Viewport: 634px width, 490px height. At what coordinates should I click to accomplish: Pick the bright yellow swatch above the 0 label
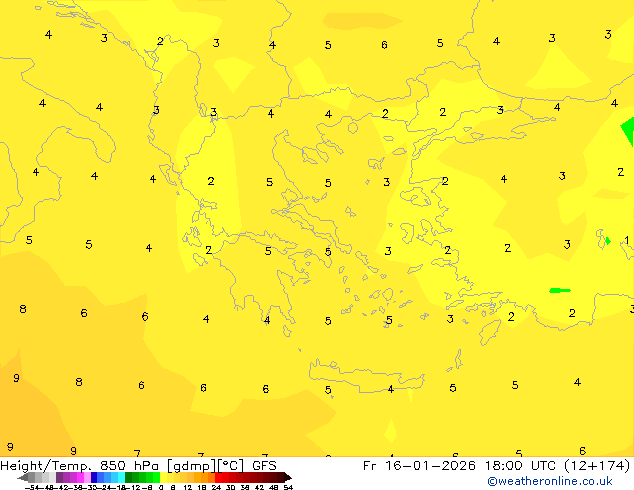tap(163, 477)
